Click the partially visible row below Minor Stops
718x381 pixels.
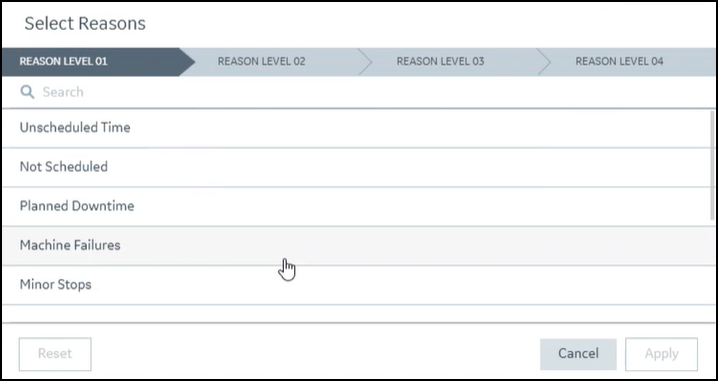click(355, 314)
